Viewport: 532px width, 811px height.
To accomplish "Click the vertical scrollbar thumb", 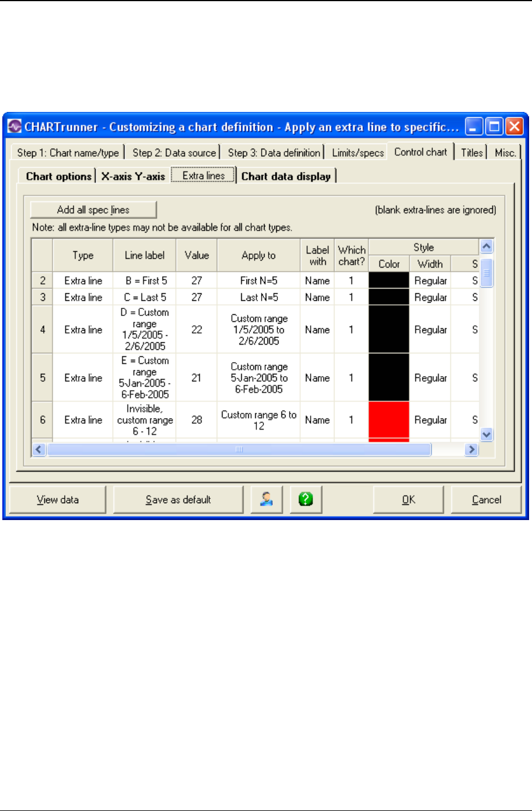I will [x=487, y=272].
